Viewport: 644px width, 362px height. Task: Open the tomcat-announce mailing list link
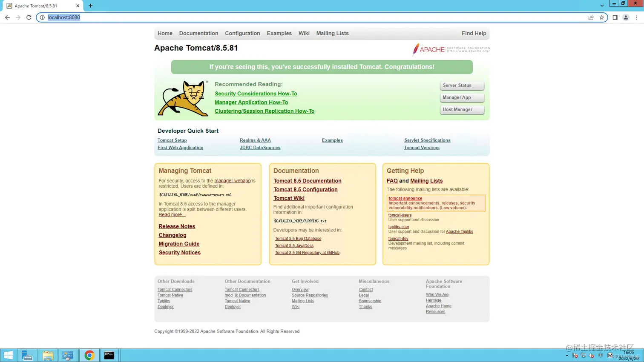coord(405,199)
